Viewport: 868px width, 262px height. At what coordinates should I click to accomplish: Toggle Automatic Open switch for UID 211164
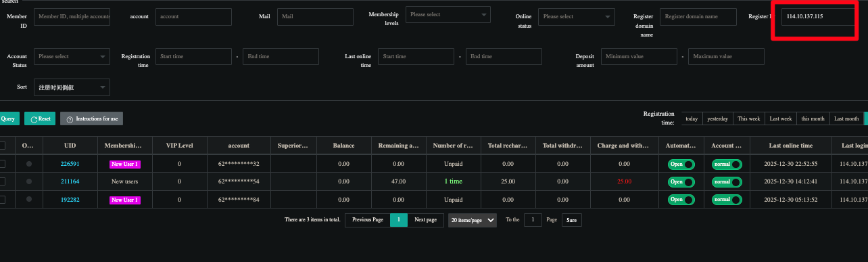(681, 181)
